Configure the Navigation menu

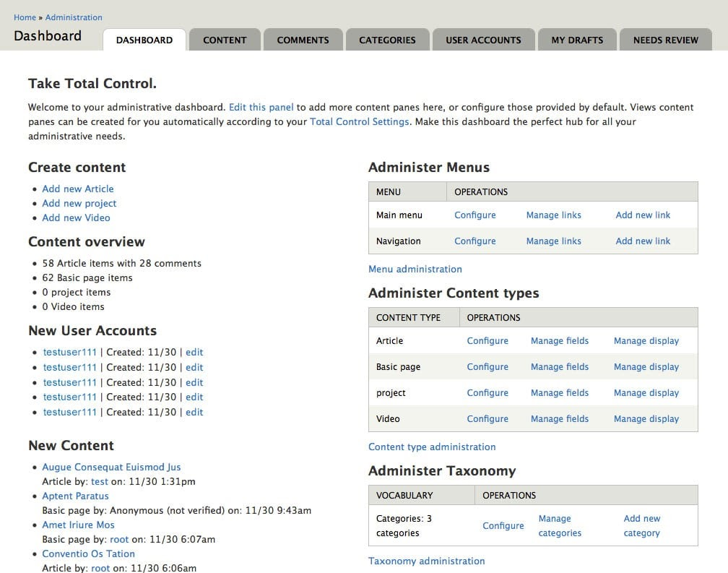click(475, 241)
